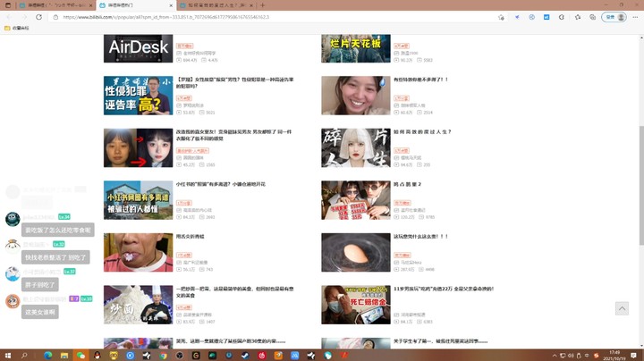Open QQ penguin icon in taskbar
This screenshot has width=644, height=361.
[x=97, y=356]
